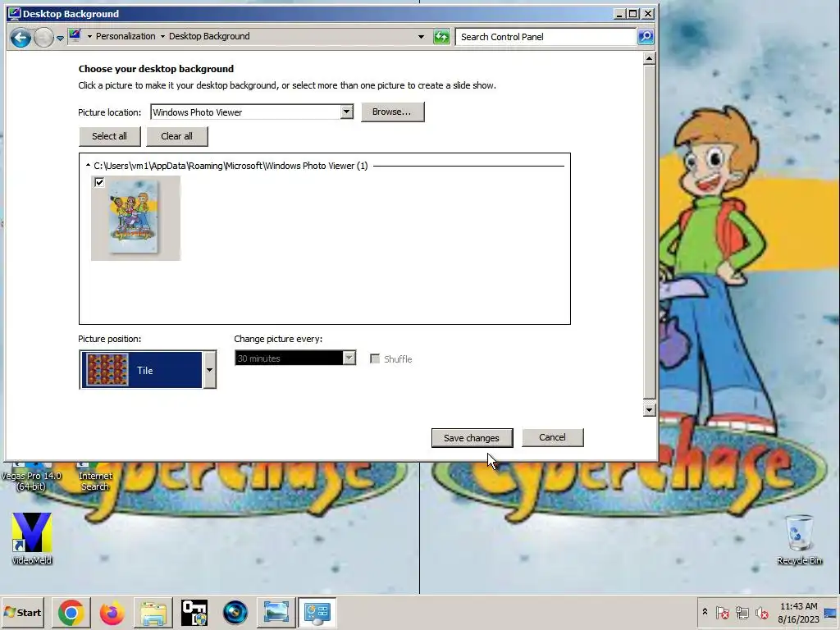The height and width of the screenshot is (630, 840).
Task: Open Windows Photo Viewer taskbar item
Action: [276, 612]
